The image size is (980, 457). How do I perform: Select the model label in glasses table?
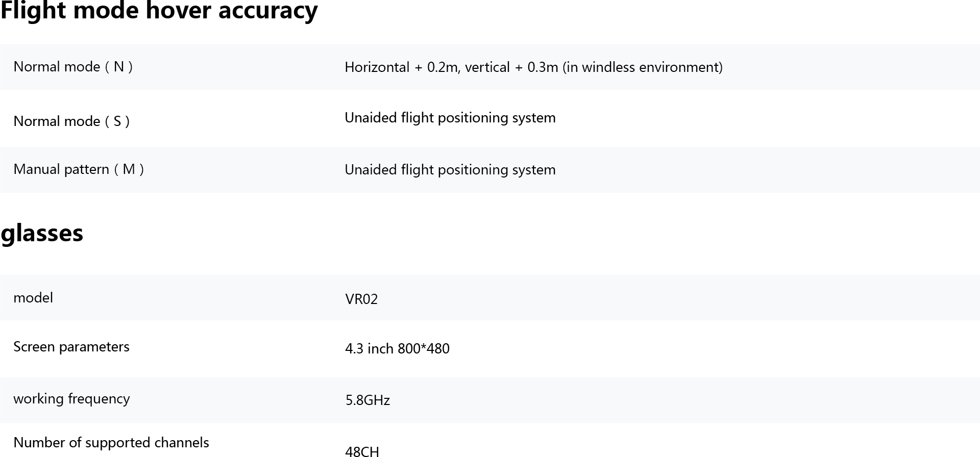click(x=33, y=298)
